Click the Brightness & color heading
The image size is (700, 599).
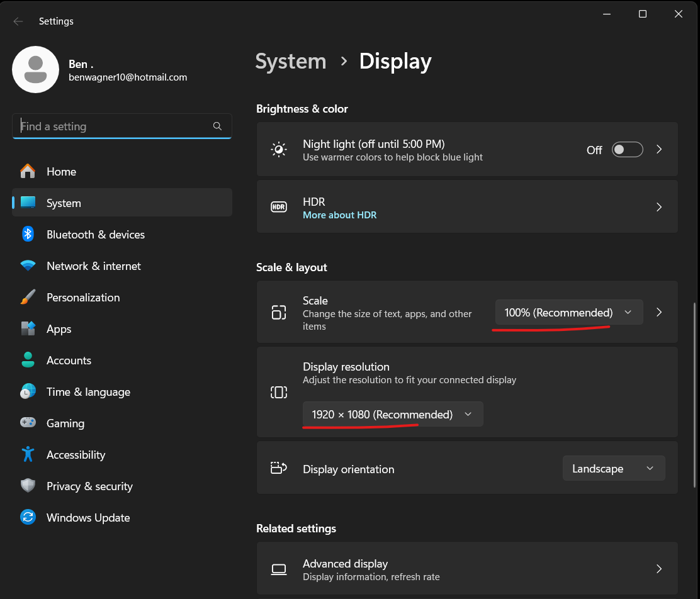coord(302,108)
